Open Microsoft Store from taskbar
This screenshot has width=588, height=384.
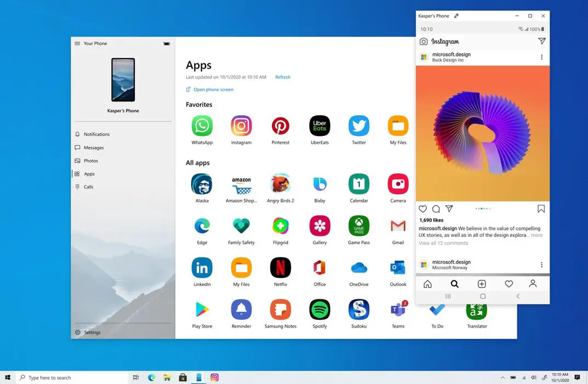pyautogui.click(x=182, y=377)
